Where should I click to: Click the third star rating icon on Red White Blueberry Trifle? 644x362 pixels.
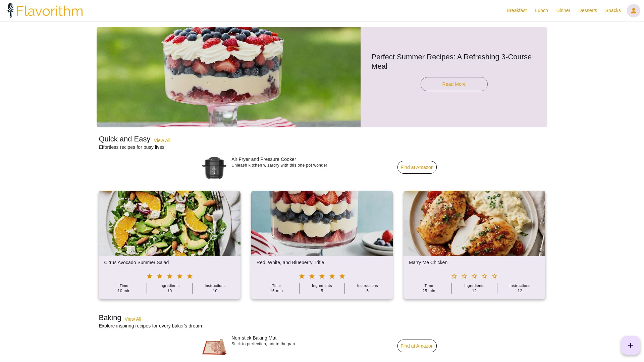pyautogui.click(x=322, y=276)
